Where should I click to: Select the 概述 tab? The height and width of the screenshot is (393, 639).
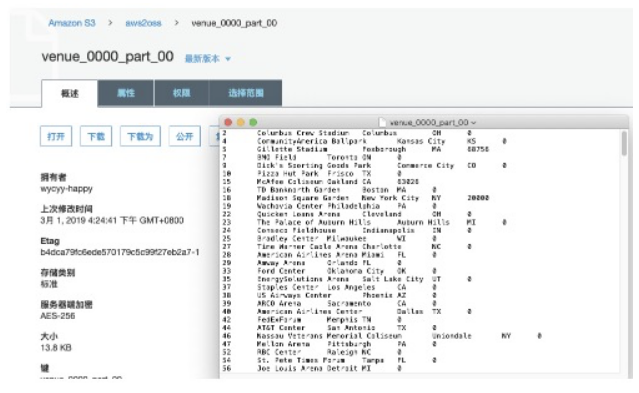70,94
